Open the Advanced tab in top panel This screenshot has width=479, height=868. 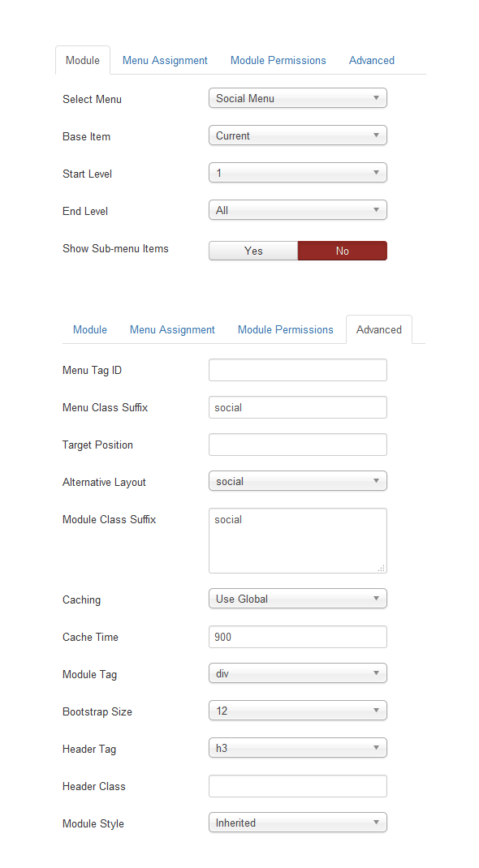[x=372, y=60]
